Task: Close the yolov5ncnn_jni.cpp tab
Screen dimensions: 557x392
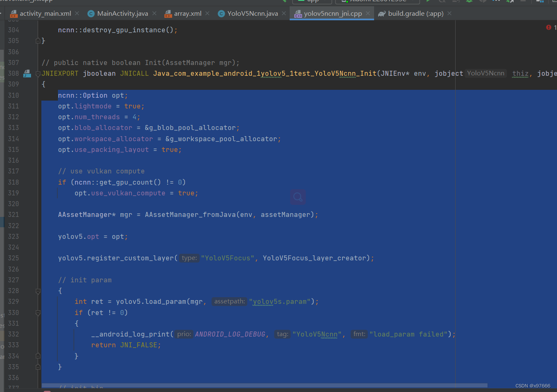Action: [x=368, y=14]
